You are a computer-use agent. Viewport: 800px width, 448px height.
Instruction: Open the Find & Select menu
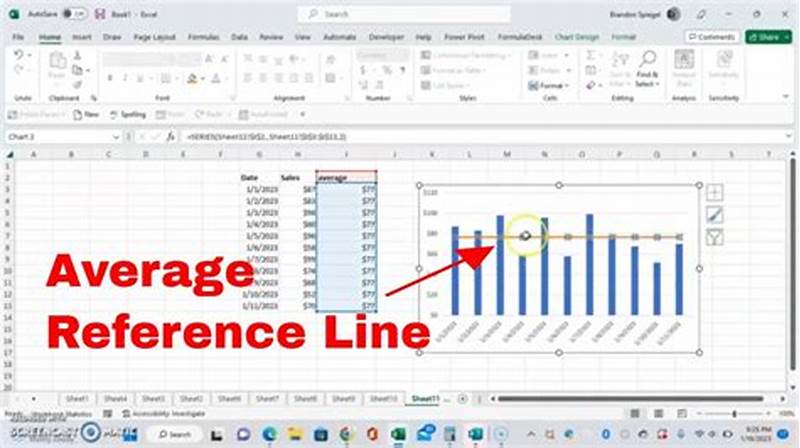[x=647, y=69]
